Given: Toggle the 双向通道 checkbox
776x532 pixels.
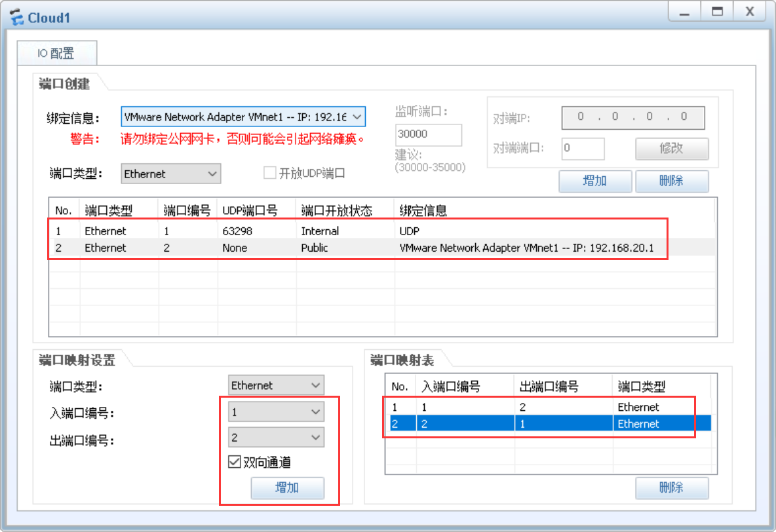Looking at the screenshot, I should click(x=235, y=462).
